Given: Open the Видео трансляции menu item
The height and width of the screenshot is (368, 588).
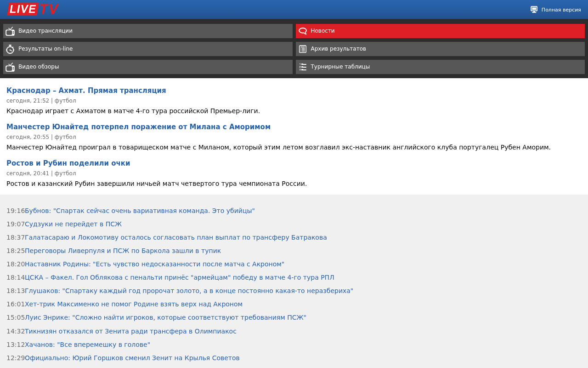Looking at the screenshot, I should click(148, 31).
